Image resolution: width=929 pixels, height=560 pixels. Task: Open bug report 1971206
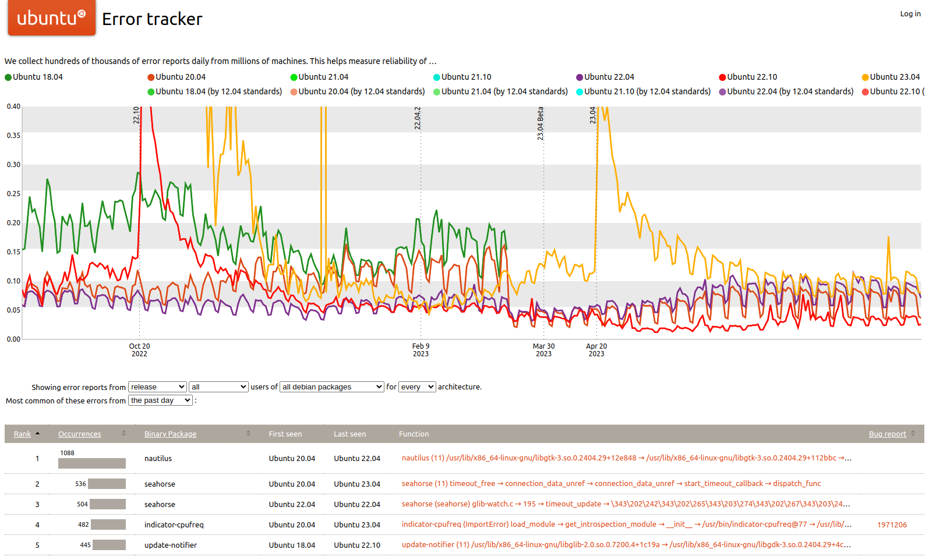click(892, 525)
